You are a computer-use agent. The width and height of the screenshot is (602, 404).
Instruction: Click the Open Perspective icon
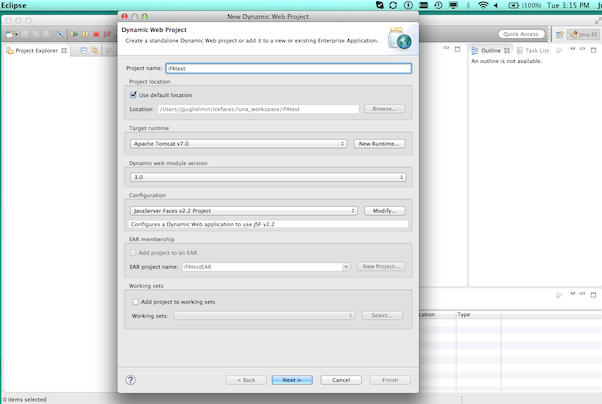click(559, 34)
